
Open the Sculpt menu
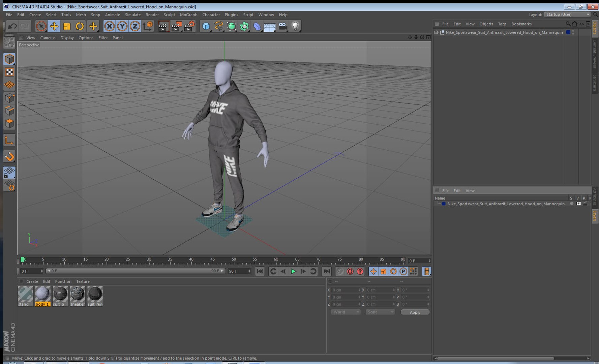pyautogui.click(x=169, y=15)
